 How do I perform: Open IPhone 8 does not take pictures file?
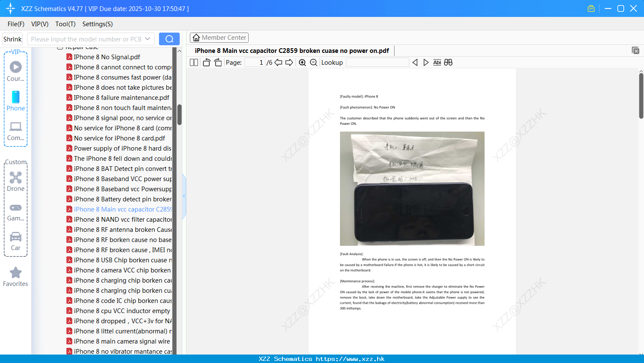click(x=119, y=88)
